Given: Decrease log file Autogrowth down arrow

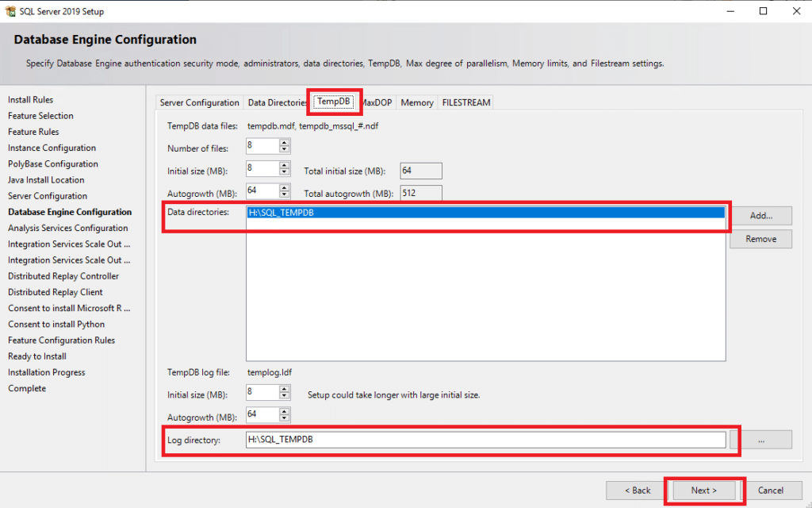Looking at the screenshot, I should pos(284,418).
